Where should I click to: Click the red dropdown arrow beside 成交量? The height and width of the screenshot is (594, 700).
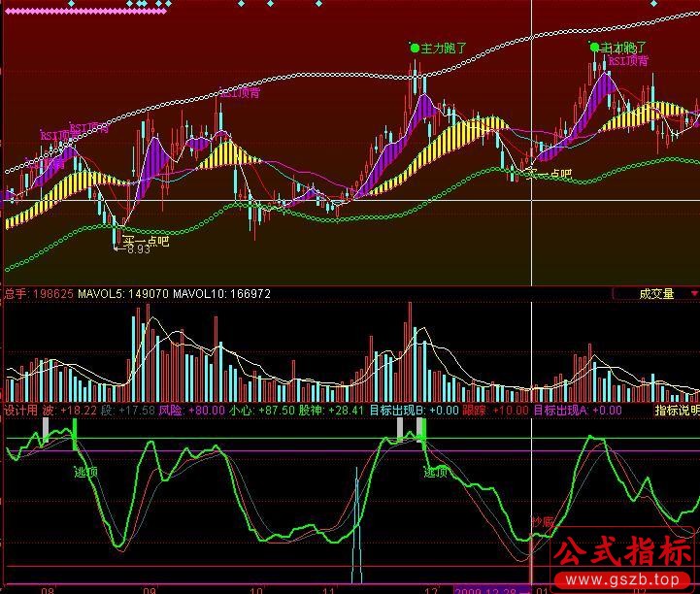tap(693, 293)
